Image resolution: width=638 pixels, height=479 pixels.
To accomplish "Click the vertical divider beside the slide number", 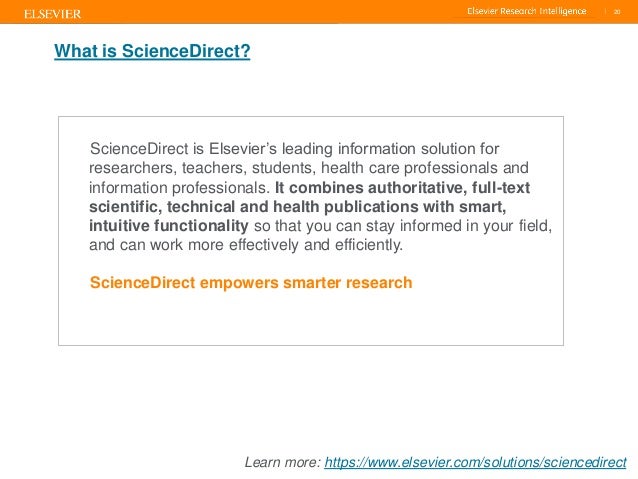I will point(604,11).
